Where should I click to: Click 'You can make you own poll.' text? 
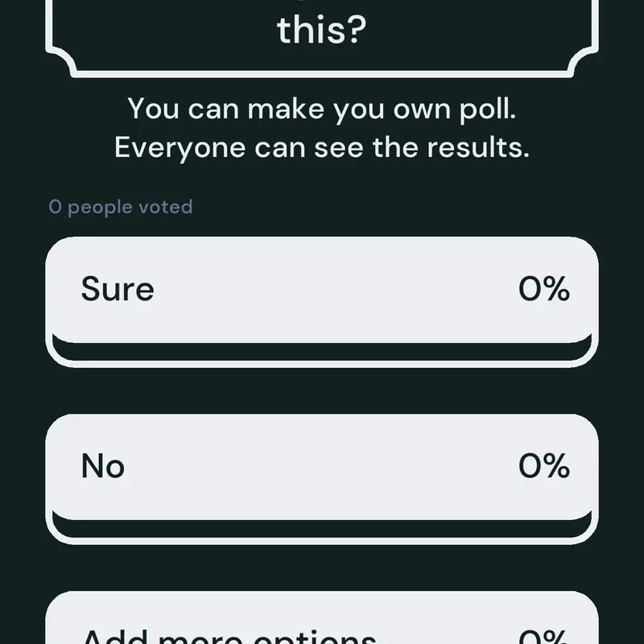click(x=321, y=109)
